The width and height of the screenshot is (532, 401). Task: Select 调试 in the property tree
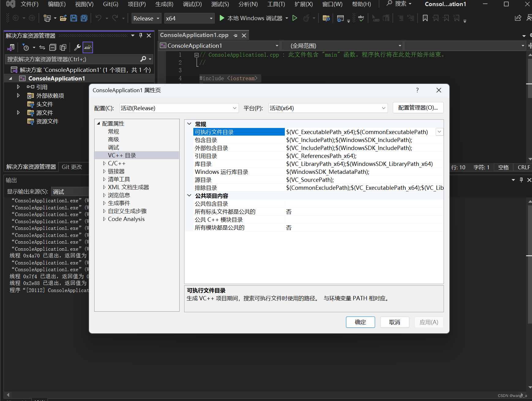[113, 148]
